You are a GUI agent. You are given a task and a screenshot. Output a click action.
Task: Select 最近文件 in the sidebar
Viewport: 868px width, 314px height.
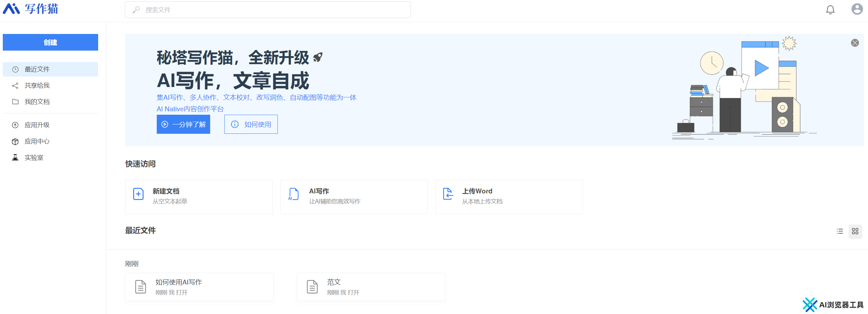50,69
